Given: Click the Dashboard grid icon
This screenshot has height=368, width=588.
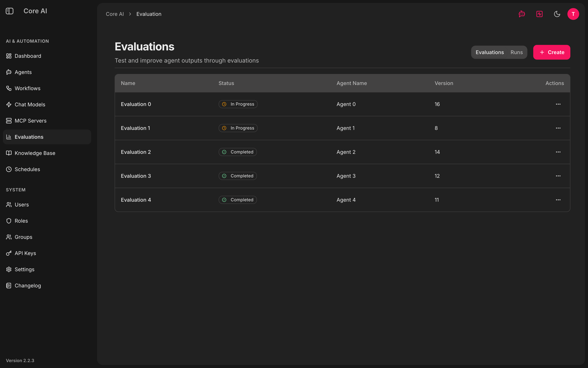Looking at the screenshot, I should pos(9,56).
